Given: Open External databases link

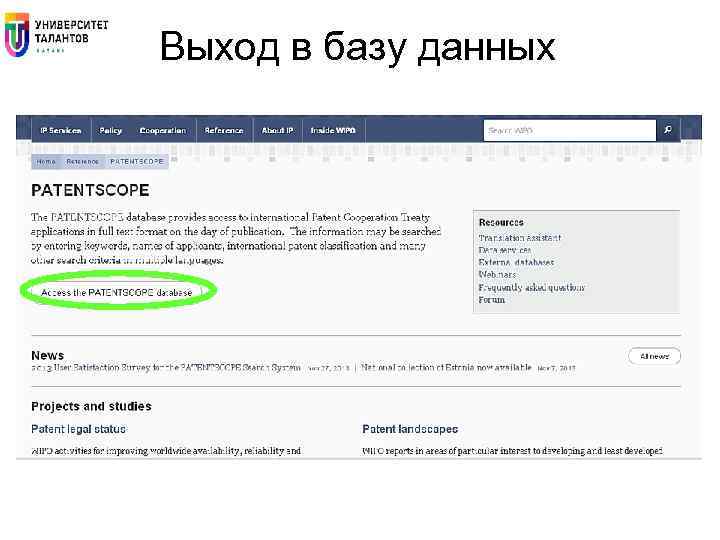Looking at the screenshot, I should coord(516,263).
